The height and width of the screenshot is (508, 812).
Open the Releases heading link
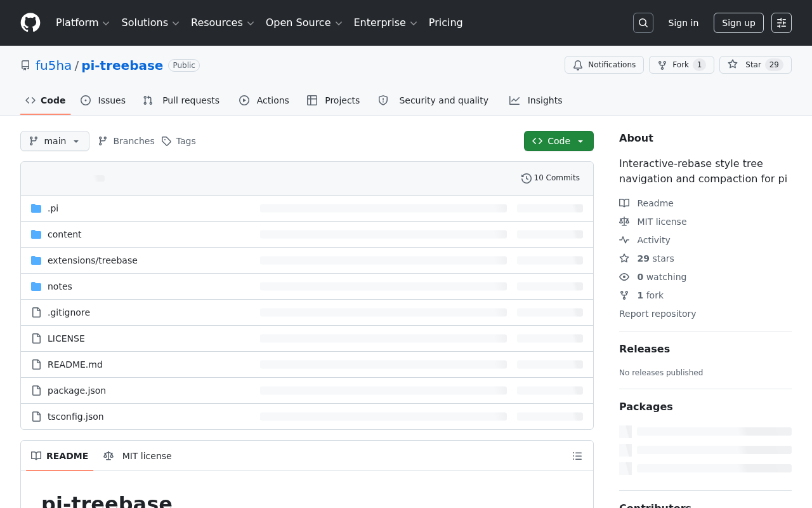tap(645, 349)
